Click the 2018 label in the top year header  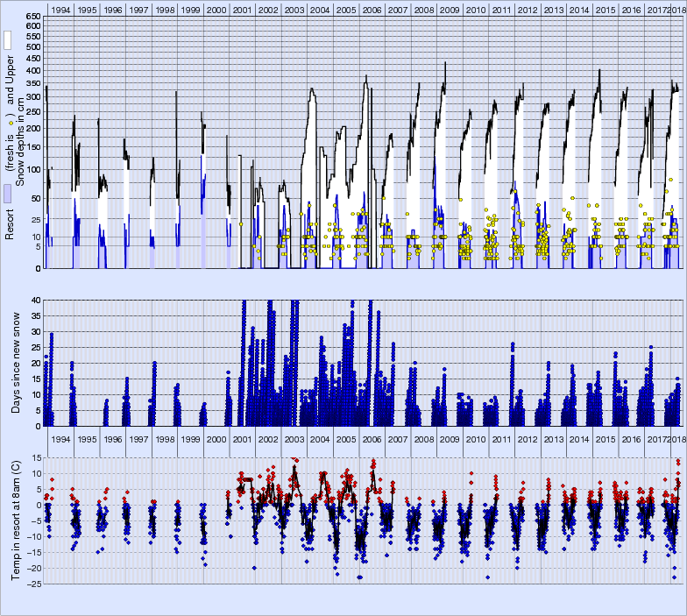click(678, 10)
